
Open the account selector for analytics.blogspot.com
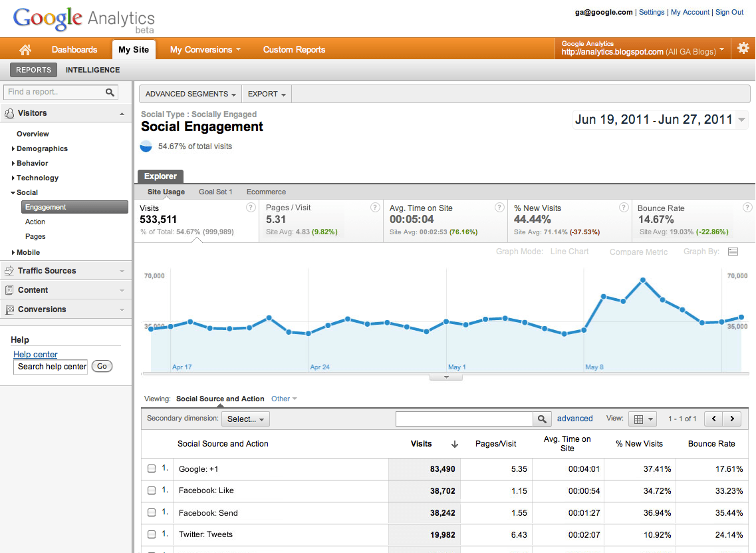[x=643, y=49]
